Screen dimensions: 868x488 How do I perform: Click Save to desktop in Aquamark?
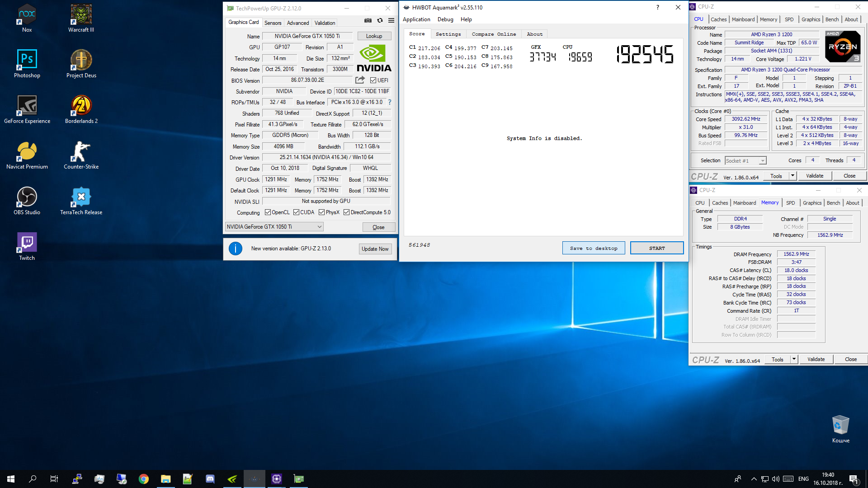coord(594,248)
